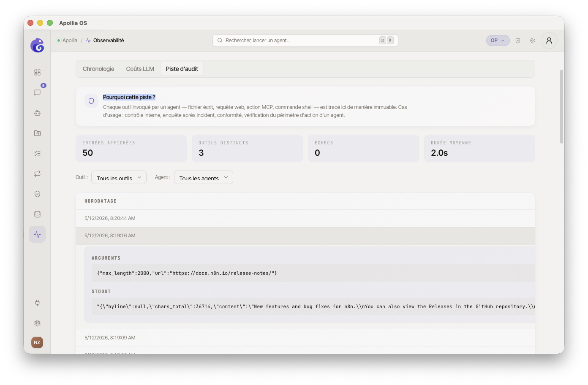Viewport: 588px width, 385px height.
Task: Open the folder chart icon in sidebar
Action: (x=37, y=133)
